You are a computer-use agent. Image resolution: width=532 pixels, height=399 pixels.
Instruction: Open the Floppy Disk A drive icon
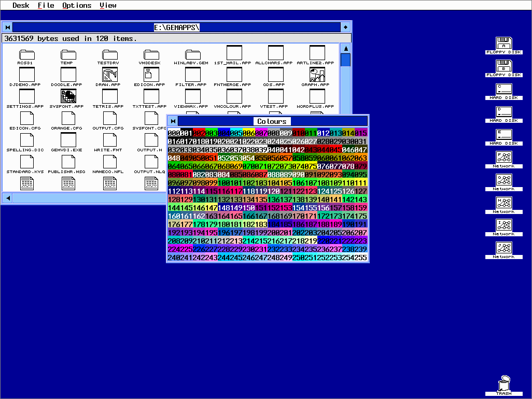coord(503,43)
